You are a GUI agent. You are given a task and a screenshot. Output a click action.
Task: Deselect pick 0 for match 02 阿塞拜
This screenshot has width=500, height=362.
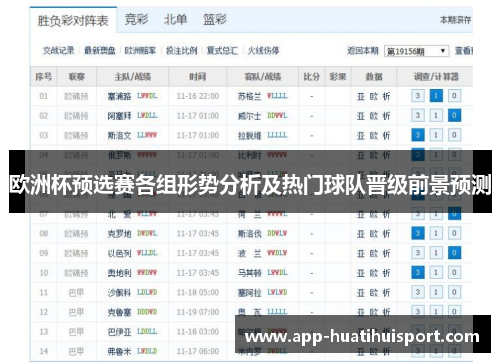pyautogui.click(x=454, y=116)
